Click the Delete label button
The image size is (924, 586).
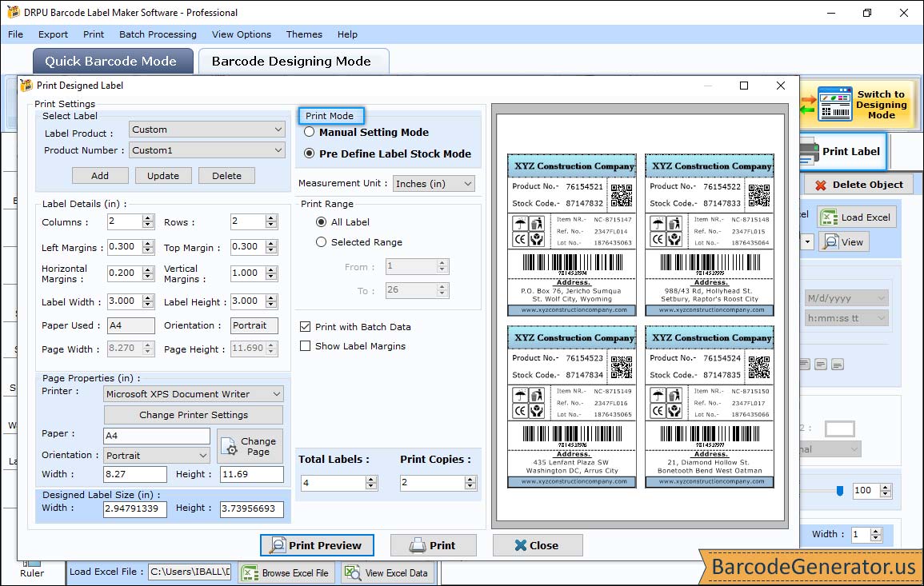(227, 176)
